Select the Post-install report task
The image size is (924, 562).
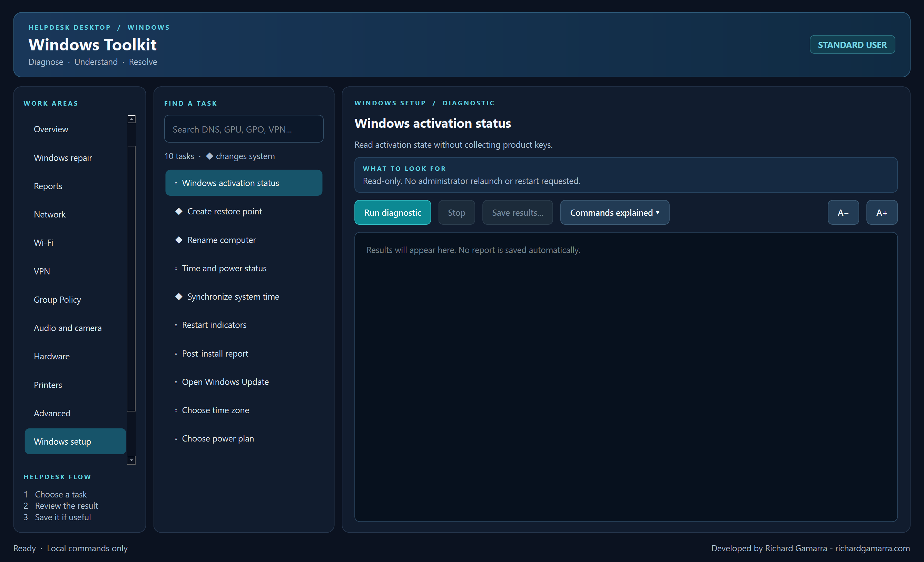244,353
